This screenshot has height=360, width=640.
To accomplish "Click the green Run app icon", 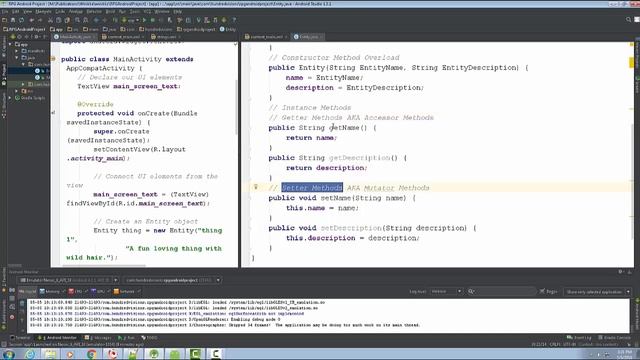I will pyautogui.click(x=144, y=20).
